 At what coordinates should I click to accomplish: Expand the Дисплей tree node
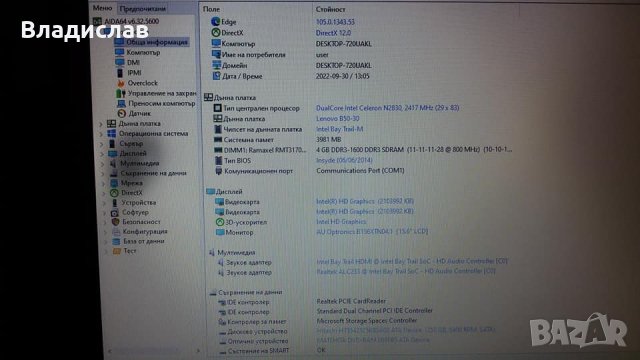[x=102, y=154]
